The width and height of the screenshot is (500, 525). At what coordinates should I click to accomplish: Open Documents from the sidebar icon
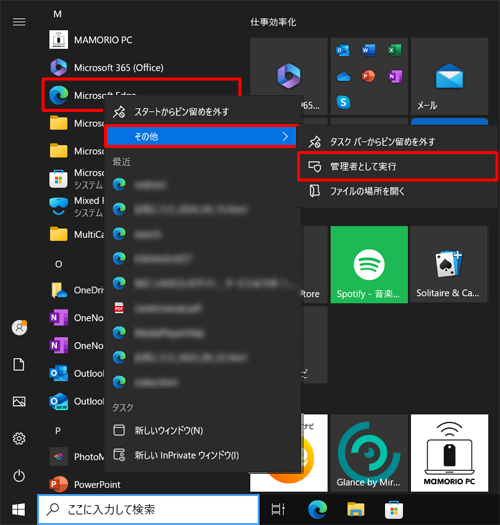[x=19, y=364]
